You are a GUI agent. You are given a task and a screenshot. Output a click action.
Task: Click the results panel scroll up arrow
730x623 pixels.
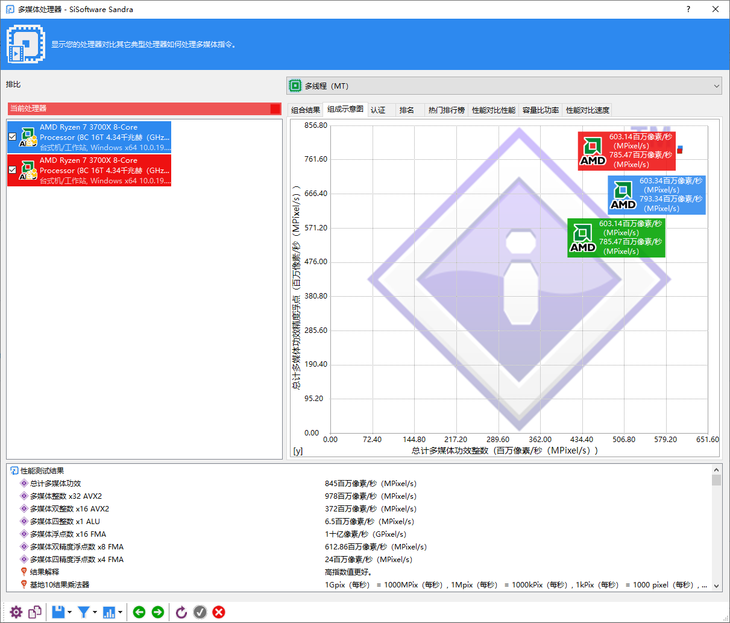coord(716,469)
